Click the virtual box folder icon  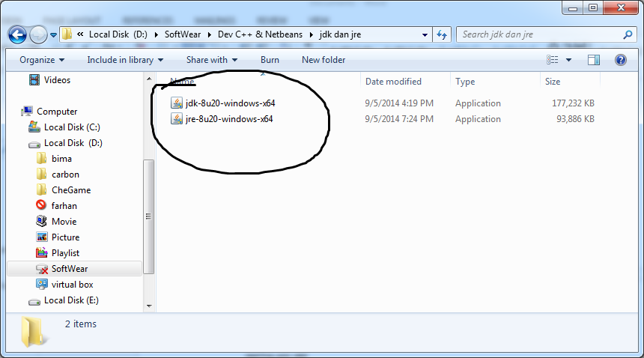(x=41, y=284)
